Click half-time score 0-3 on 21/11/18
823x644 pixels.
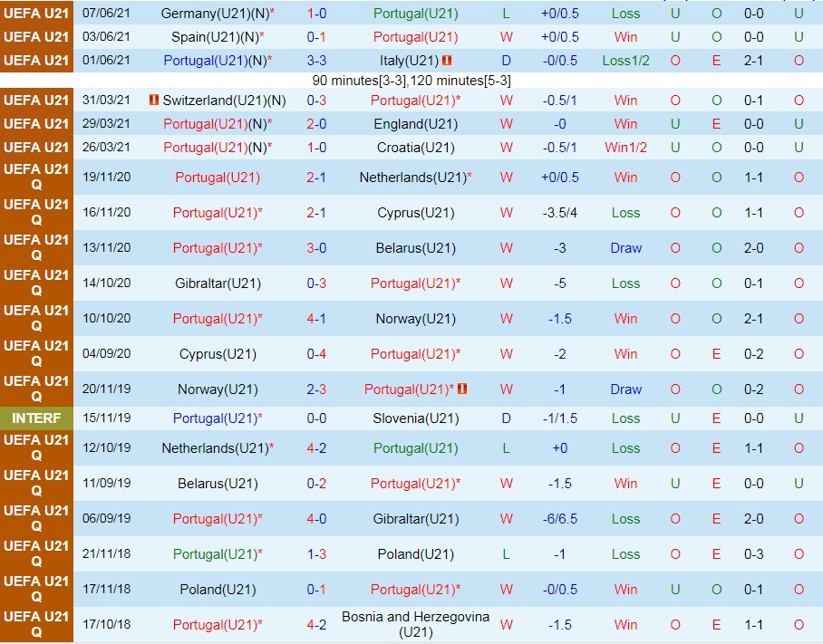pyautogui.click(x=753, y=554)
